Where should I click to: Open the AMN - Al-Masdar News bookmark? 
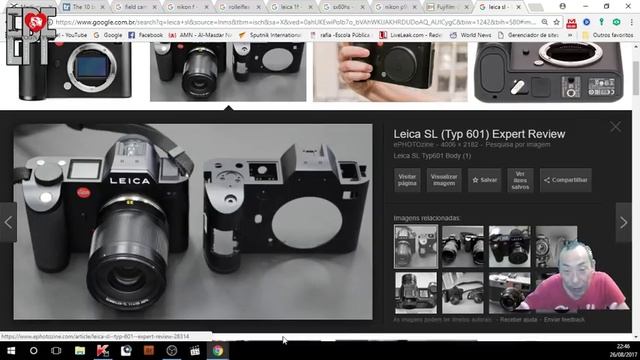tap(201, 36)
